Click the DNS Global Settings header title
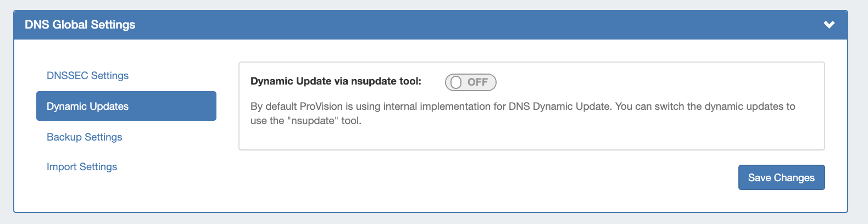 80,25
